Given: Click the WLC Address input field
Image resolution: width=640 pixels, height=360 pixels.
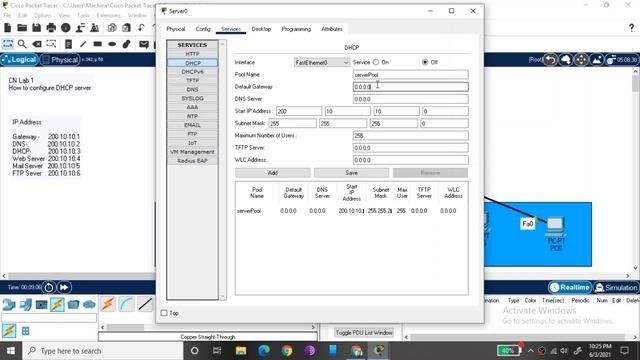Looking at the screenshot, I should point(410,160).
